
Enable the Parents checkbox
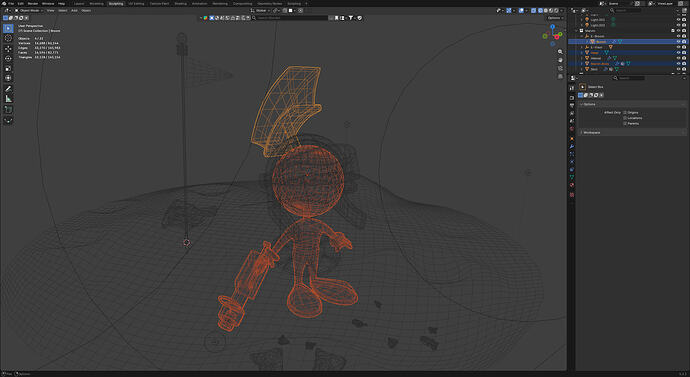(625, 124)
